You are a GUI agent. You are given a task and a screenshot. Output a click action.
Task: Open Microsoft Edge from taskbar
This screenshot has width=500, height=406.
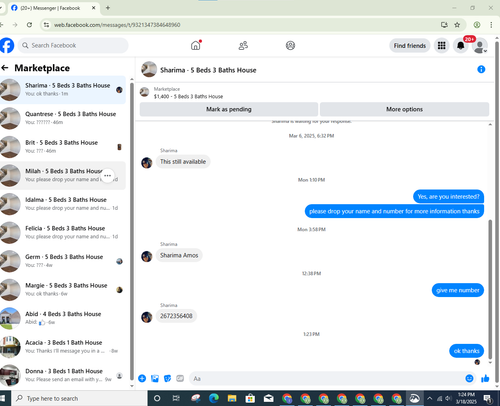pos(214,398)
